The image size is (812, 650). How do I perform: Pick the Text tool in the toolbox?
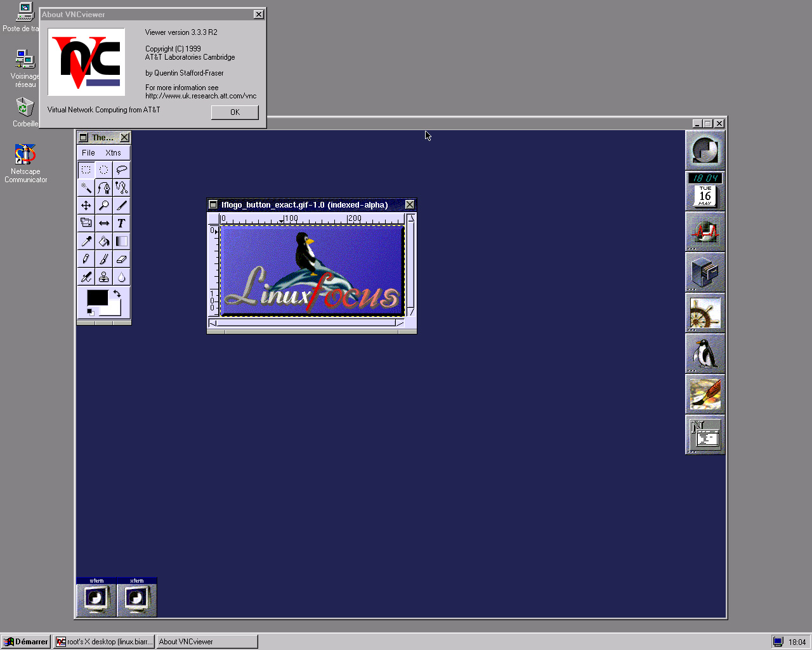[121, 223]
